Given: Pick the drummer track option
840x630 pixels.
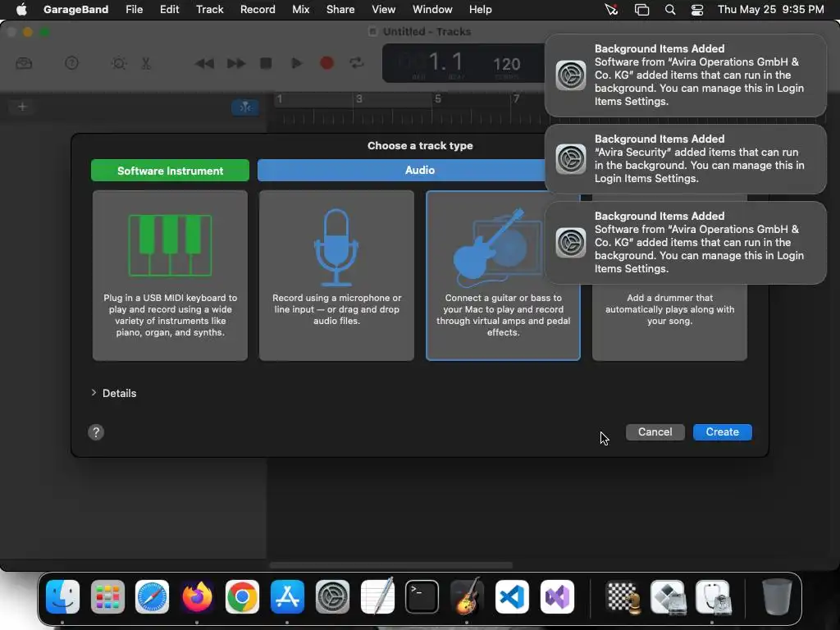Looking at the screenshot, I should (669, 322).
